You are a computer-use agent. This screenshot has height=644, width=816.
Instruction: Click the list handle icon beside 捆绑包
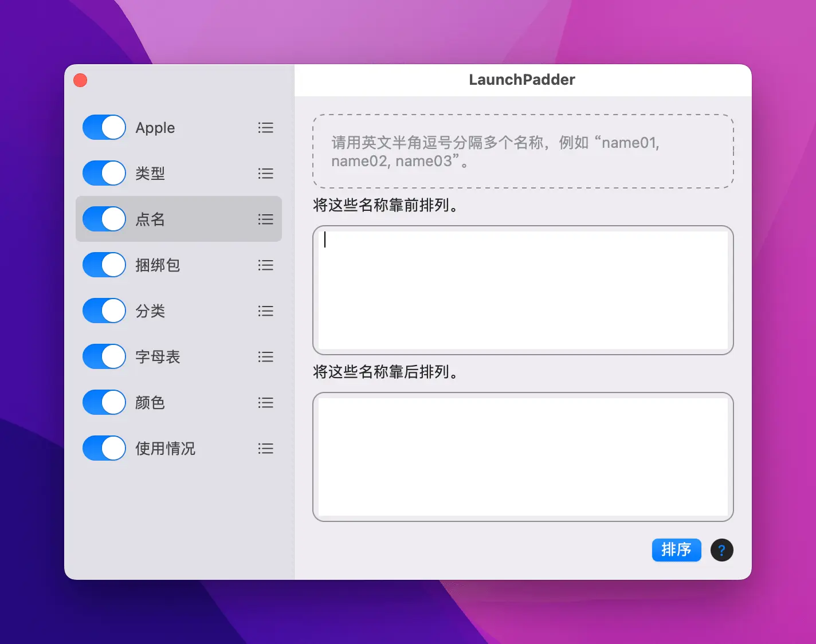tap(265, 265)
